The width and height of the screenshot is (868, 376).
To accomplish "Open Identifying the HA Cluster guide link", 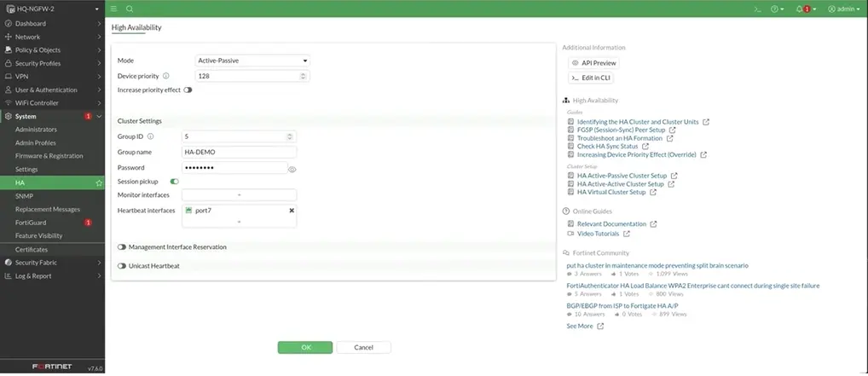I will pyautogui.click(x=639, y=122).
